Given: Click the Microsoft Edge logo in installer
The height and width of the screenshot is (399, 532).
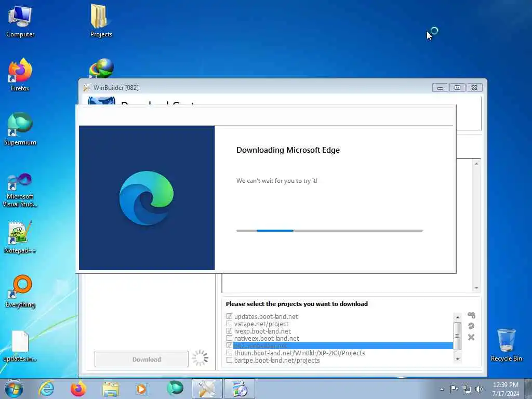Looking at the screenshot, I should [147, 198].
